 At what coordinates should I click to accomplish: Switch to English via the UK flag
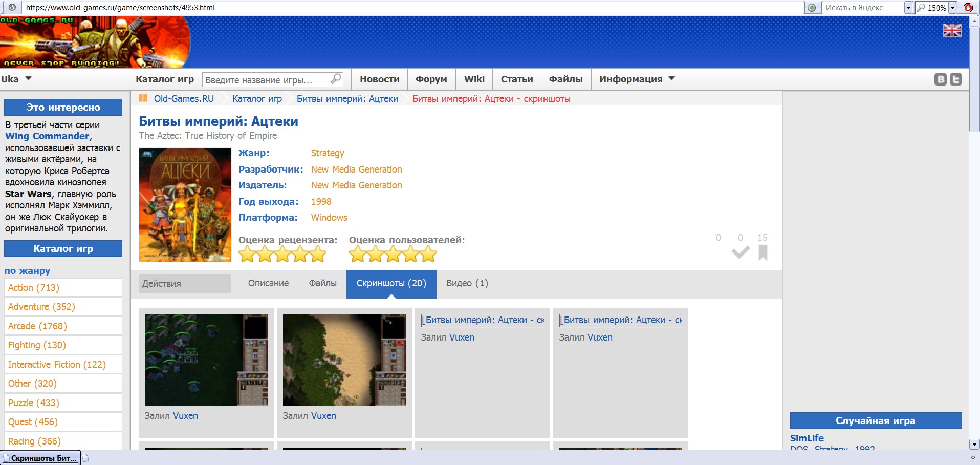point(952,31)
